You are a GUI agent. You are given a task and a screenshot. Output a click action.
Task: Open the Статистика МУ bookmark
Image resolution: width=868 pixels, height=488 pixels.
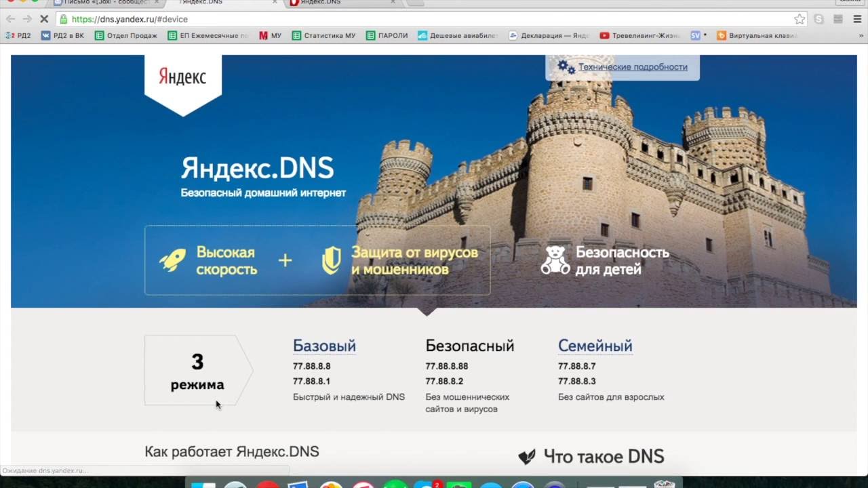click(323, 35)
